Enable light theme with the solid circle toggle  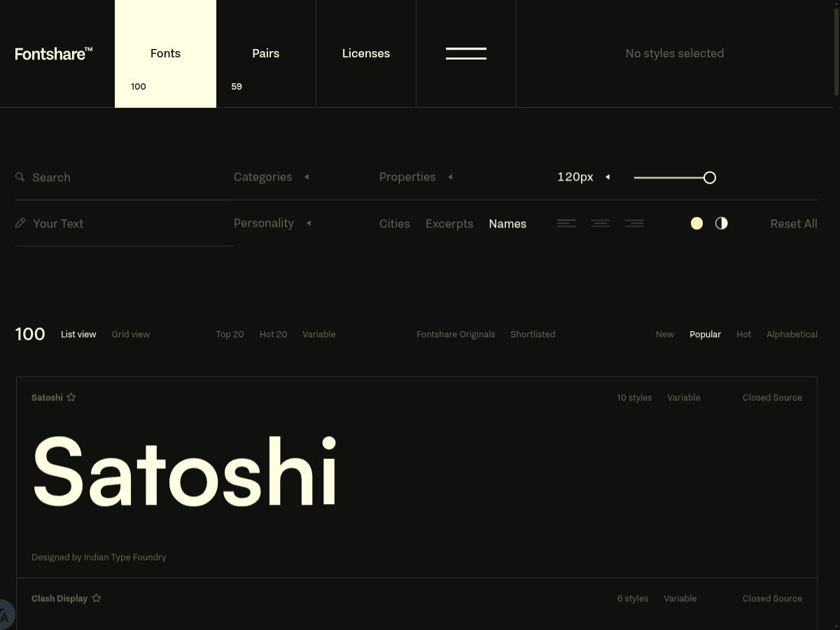click(x=696, y=223)
